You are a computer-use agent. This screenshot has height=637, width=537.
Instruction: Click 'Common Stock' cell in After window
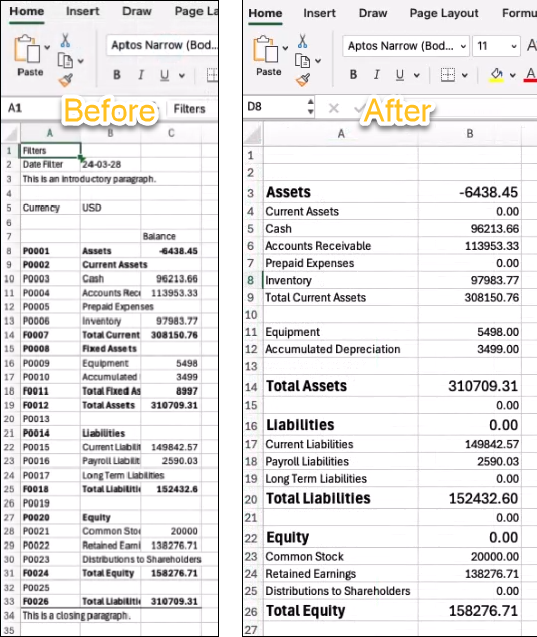pyautogui.click(x=340, y=557)
